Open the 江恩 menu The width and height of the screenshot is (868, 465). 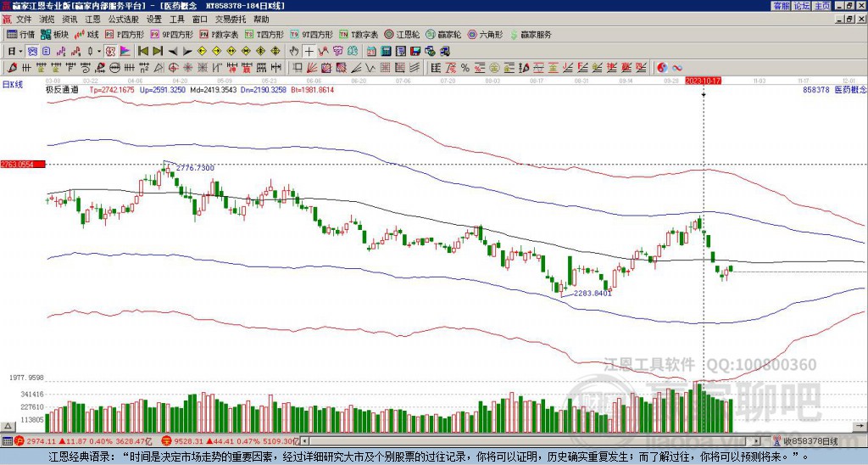[93, 20]
